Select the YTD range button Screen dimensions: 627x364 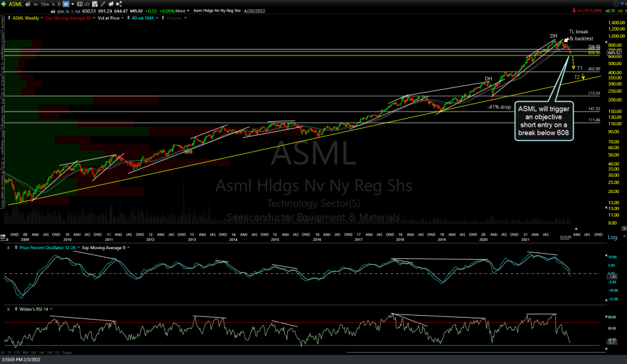point(17,352)
